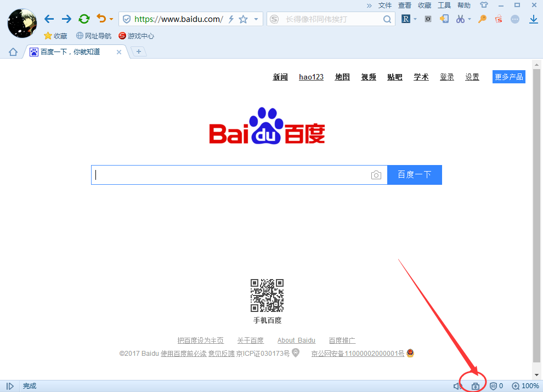Open Baidu 学术 link
The width and height of the screenshot is (543, 392).
pyautogui.click(x=421, y=77)
